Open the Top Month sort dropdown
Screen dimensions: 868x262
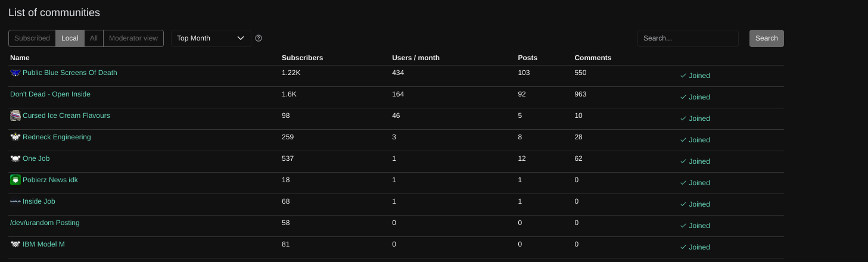[211, 38]
